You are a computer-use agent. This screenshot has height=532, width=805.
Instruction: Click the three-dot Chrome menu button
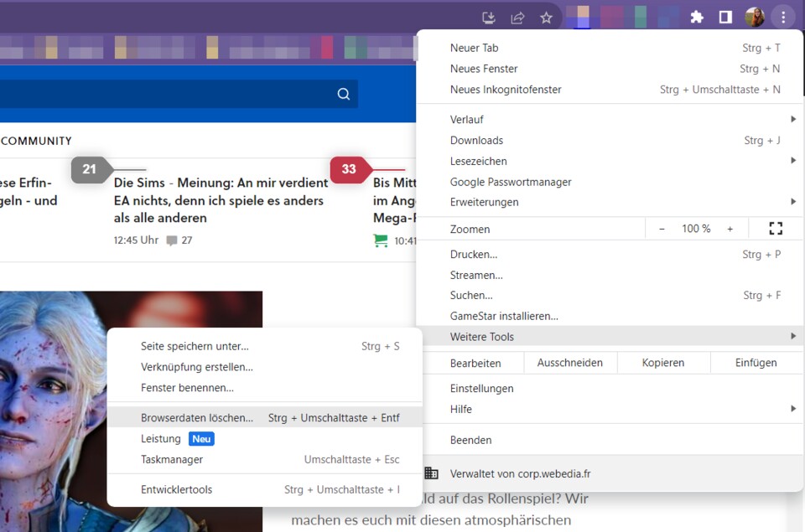(x=782, y=18)
